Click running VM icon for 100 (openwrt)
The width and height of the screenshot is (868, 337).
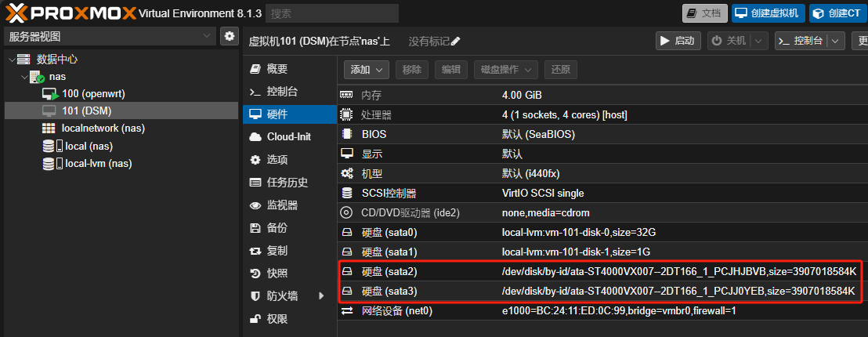(50, 94)
